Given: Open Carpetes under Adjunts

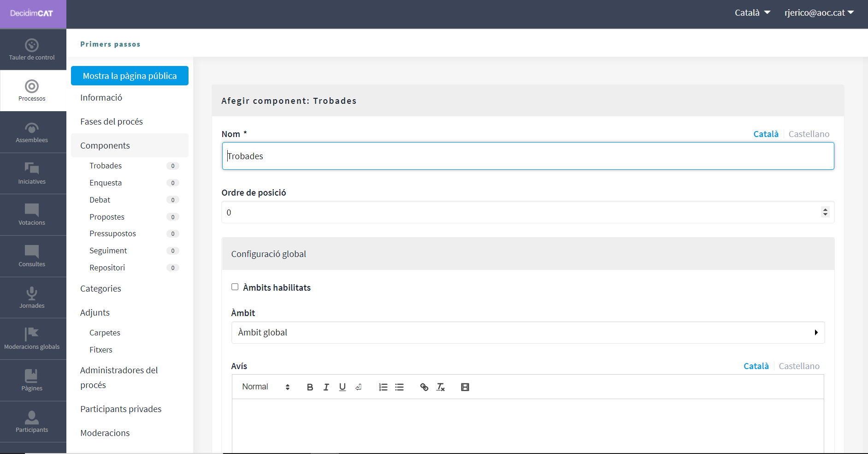Looking at the screenshot, I should [x=105, y=333].
